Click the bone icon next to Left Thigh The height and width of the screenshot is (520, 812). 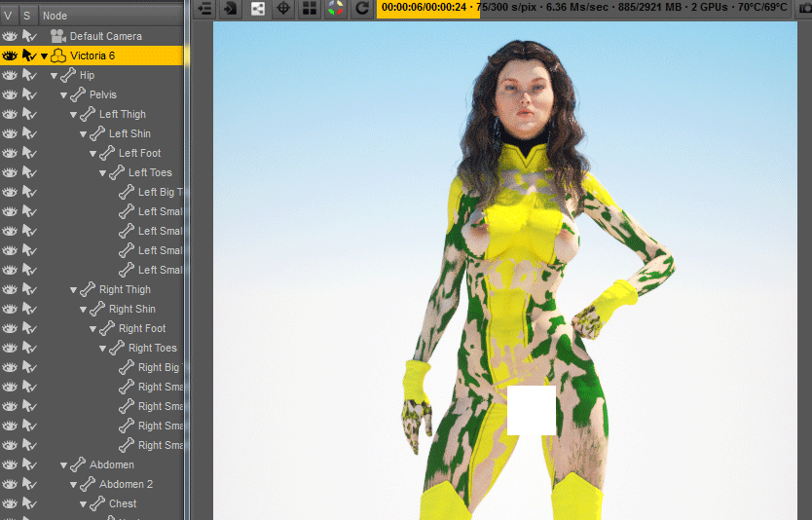pyautogui.click(x=88, y=114)
